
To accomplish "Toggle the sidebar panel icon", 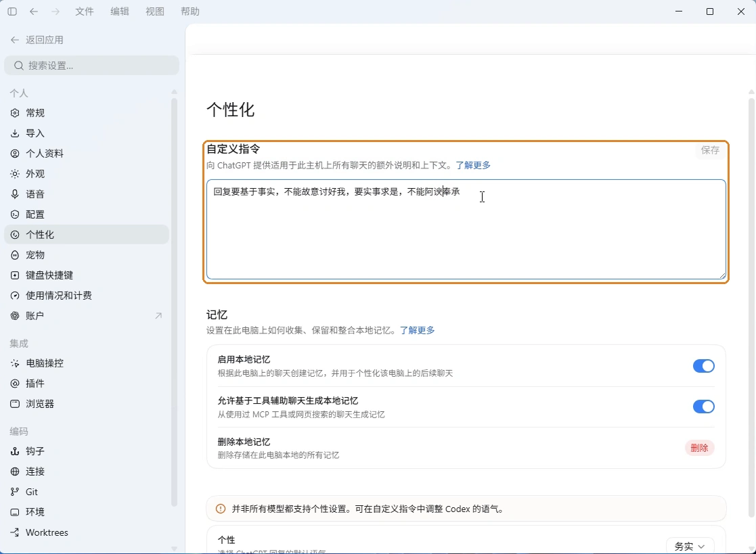I will 12,11.
